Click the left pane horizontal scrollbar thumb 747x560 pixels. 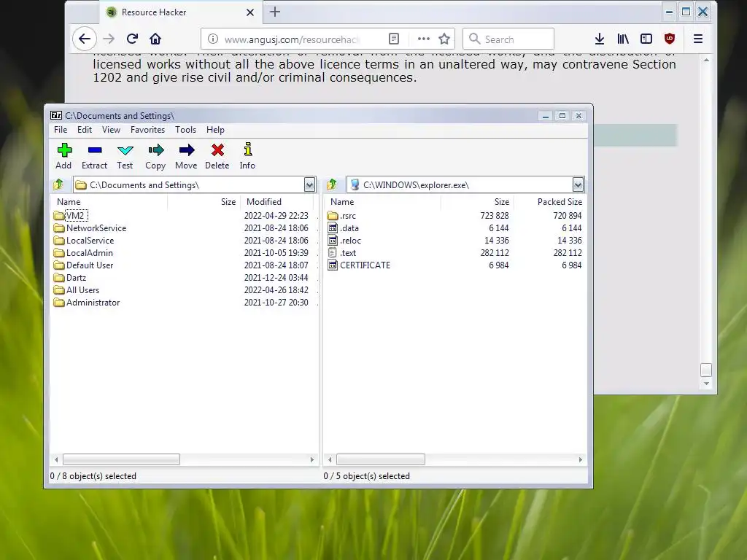122,459
